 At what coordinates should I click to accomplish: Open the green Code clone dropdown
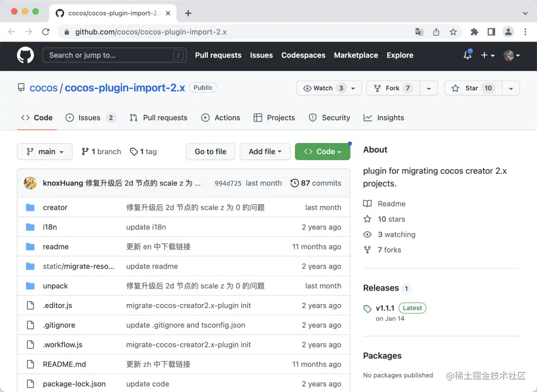323,152
